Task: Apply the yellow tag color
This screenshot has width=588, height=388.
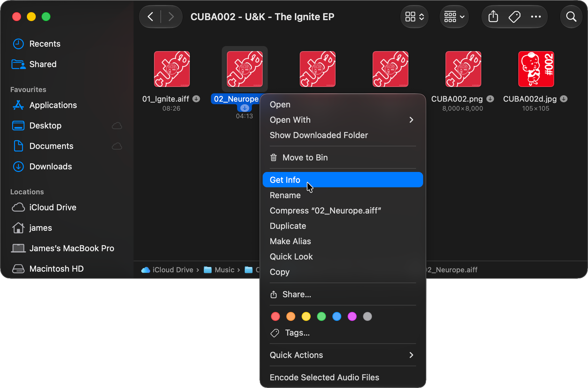Action: pyautogui.click(x=306, y=316)
